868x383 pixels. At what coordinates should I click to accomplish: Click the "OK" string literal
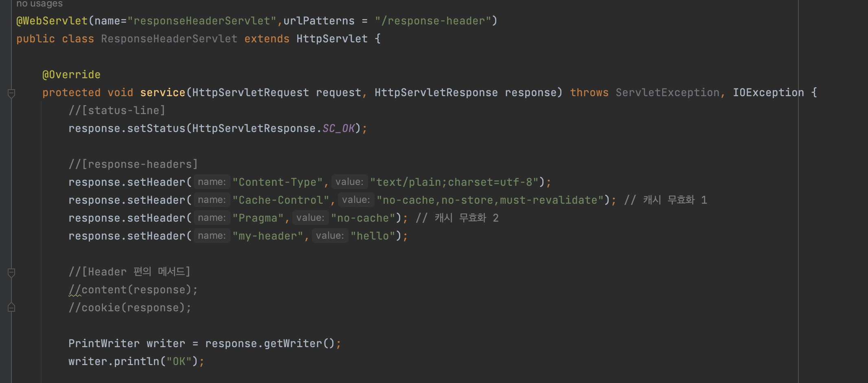pyautogui.click(x=179, y=361)
